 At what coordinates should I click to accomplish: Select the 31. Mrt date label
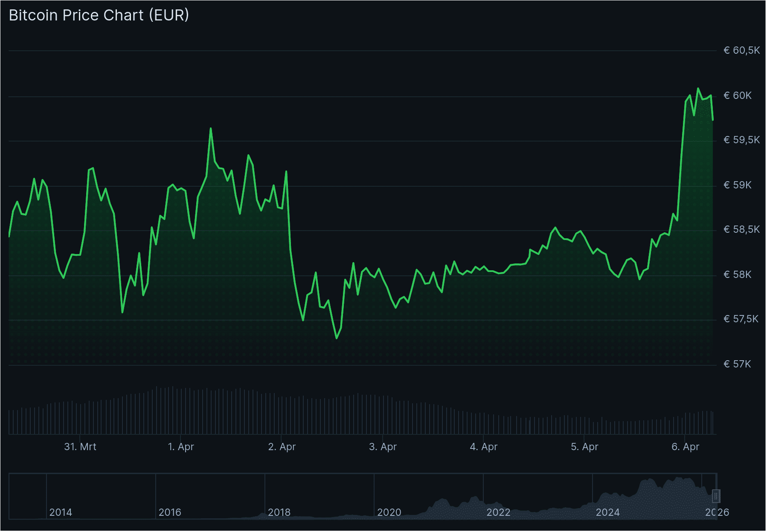(81, 447)
